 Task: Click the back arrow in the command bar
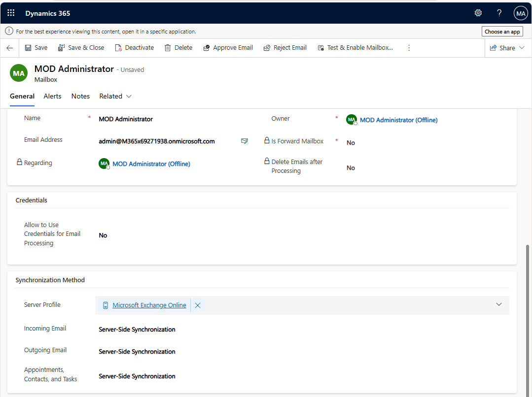tap(9, 47)
